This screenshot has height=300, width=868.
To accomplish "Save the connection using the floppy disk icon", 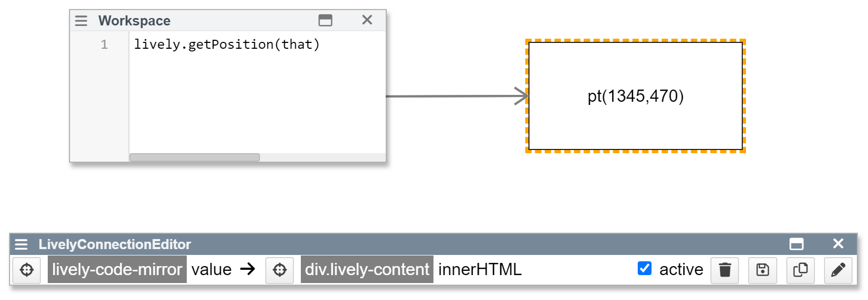I will (x=762, y=270).
